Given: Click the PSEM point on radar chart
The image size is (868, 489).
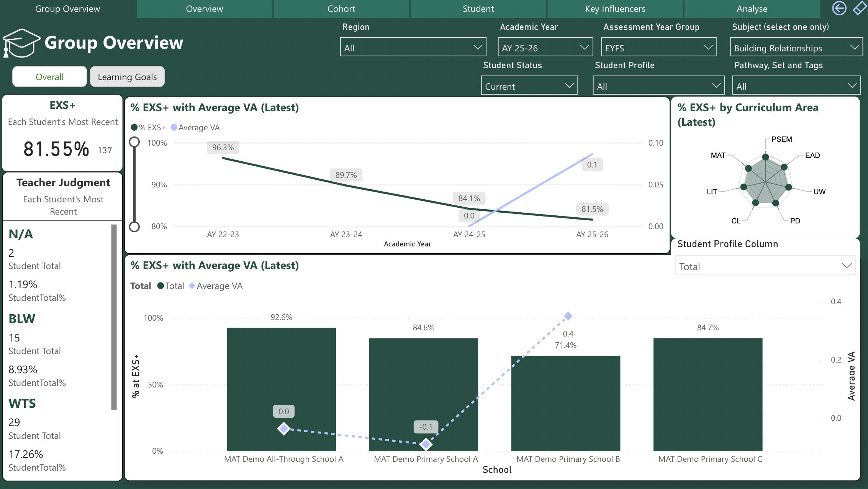Looking at the screenshot, I should click(765, 157).
